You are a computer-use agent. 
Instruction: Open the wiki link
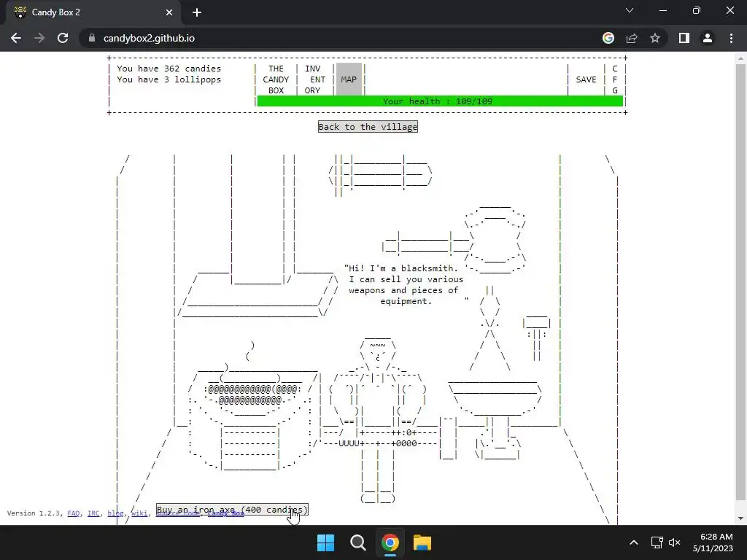pyautogui.click(x=139, y=513)
